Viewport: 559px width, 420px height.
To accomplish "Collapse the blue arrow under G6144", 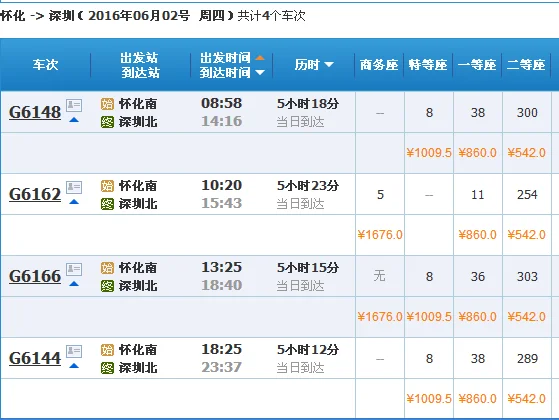I will click(74, 366).
